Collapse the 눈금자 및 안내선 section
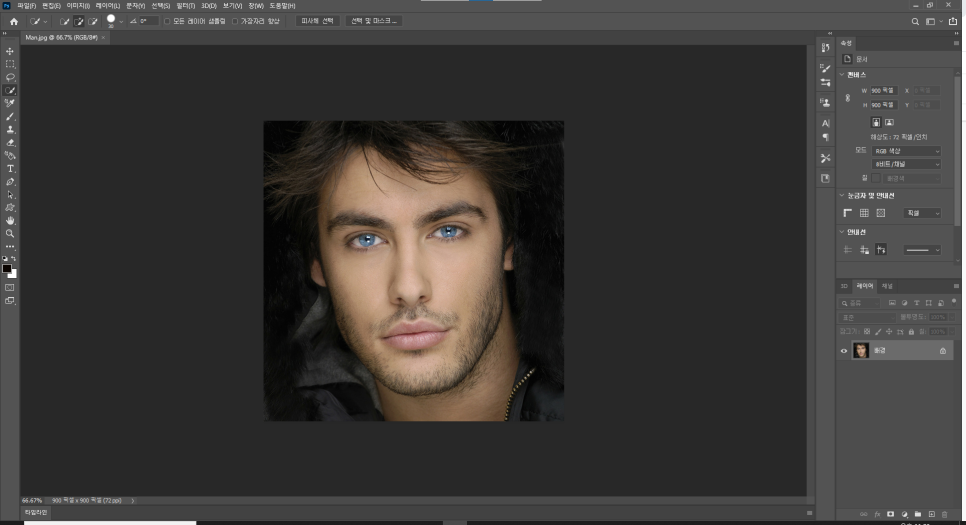966x525 pixels. [842, 195]
